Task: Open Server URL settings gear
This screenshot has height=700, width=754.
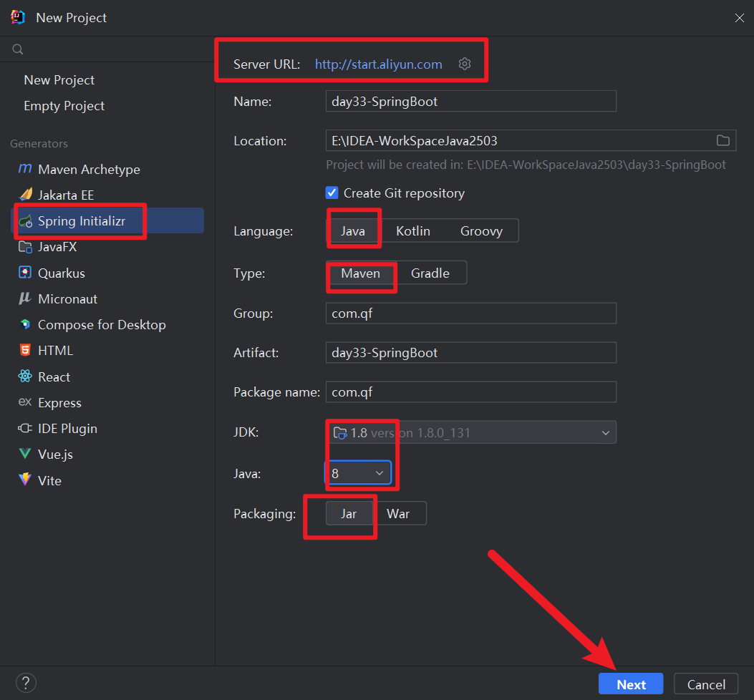Action: pyautogui.click(x=465, y=64)
